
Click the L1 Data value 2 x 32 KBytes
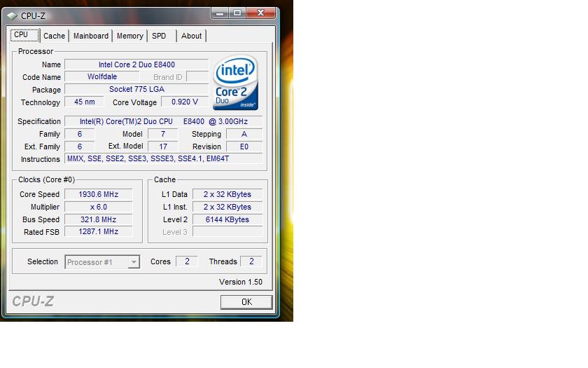tap(227, 195)
